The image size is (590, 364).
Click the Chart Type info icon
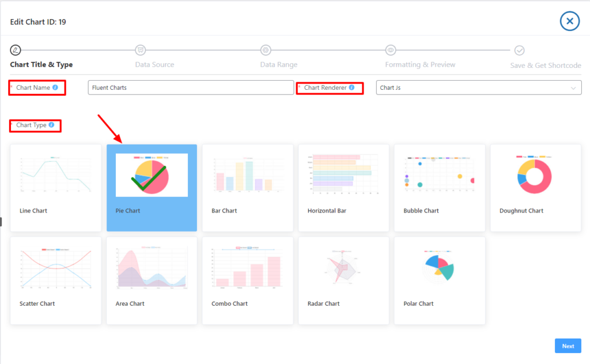[51, 125]
